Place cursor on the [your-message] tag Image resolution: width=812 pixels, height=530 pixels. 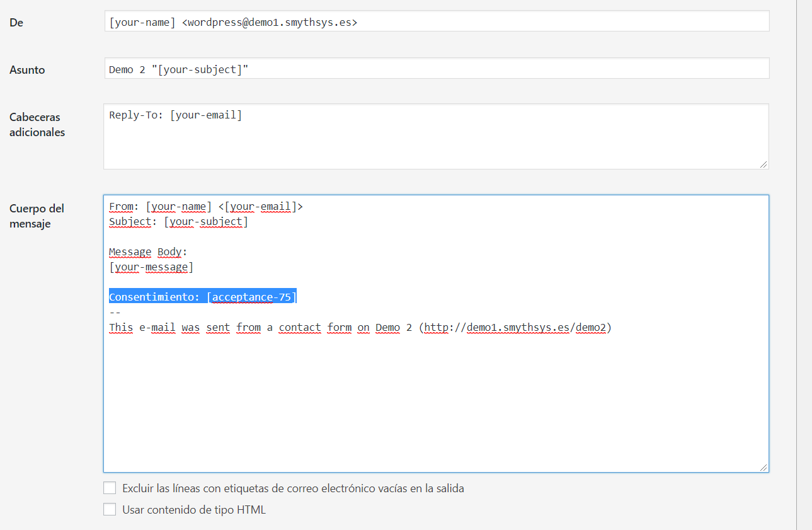click(151, 267)
